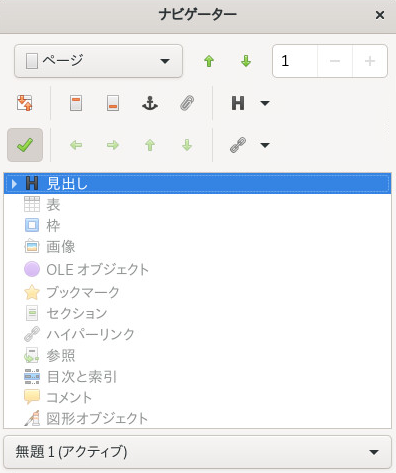Toggle the content navigation view checkmark

point(25,145)
